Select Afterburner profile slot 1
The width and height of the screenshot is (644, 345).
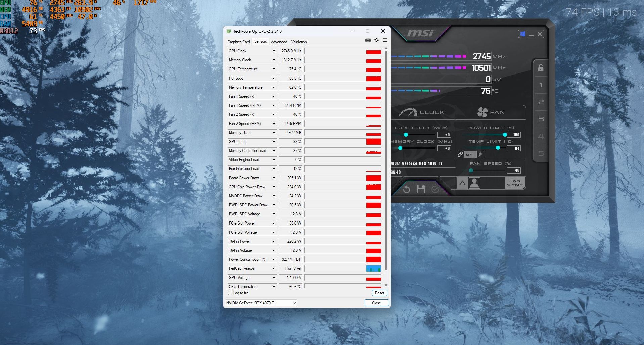click(x=541, y=85)
